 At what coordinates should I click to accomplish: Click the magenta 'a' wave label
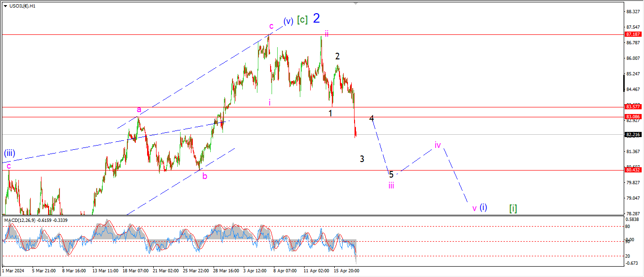pyautogui.click(x=139, y=109)
